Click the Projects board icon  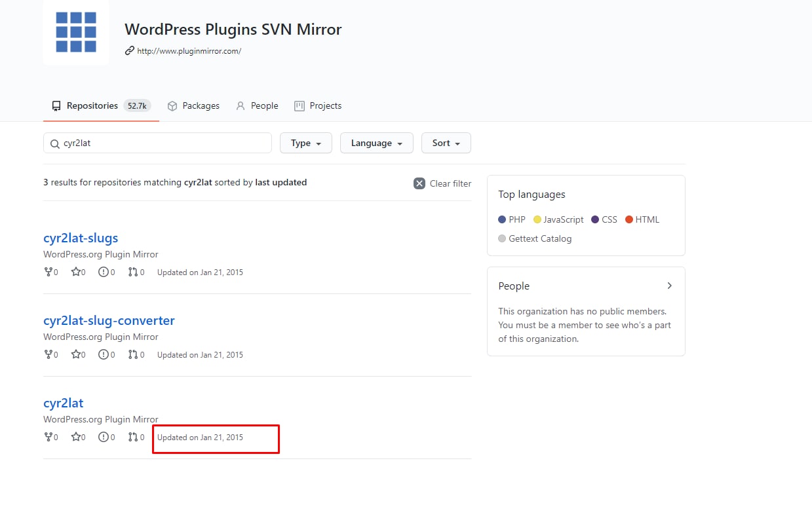(x=300, y=106)
